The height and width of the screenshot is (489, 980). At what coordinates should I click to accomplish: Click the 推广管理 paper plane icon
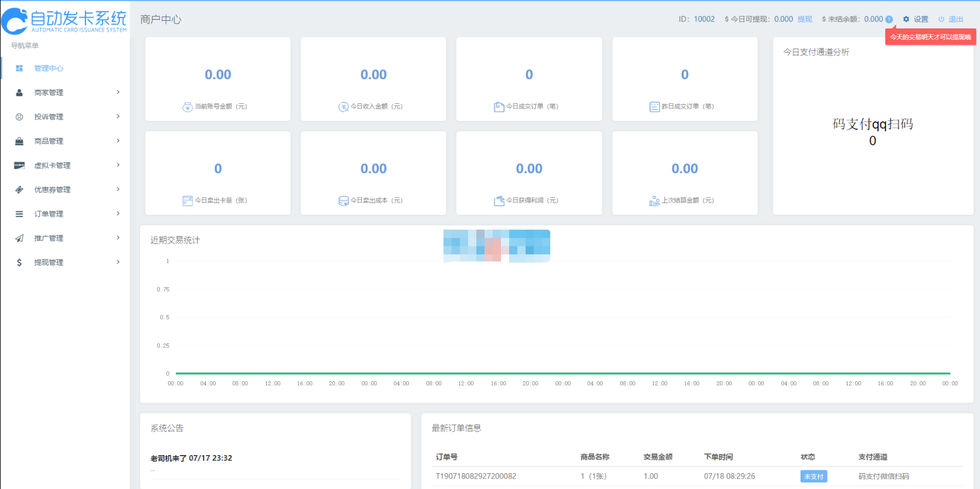[x=19, y=238]
